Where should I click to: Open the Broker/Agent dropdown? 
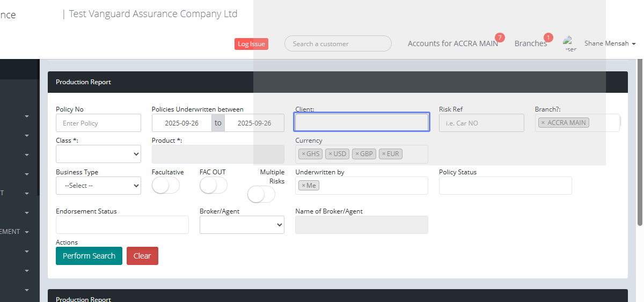click(241, 225)
